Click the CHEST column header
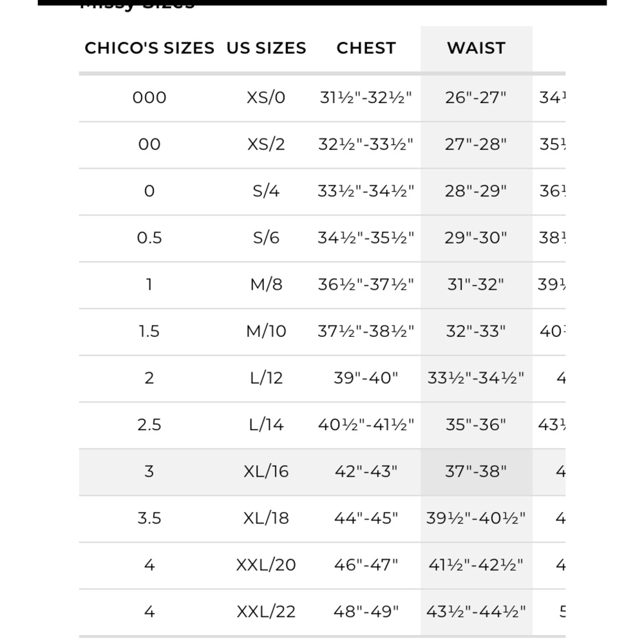 tap(366, 48)
